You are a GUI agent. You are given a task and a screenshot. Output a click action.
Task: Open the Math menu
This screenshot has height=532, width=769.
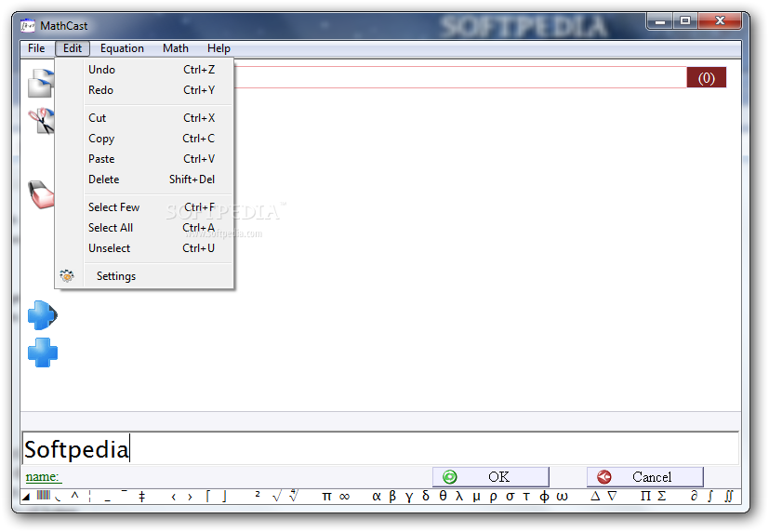176,48
